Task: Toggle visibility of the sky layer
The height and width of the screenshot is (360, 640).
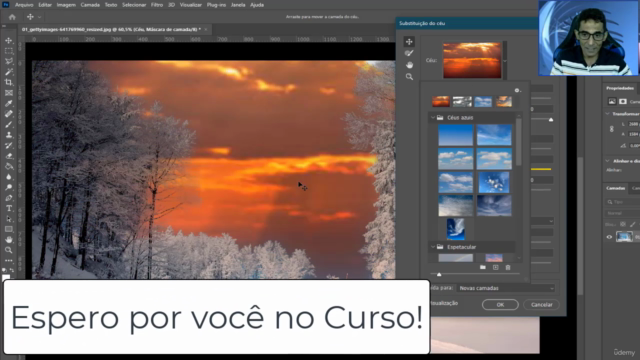Action: pyautogui.click(x=609, y=237)
